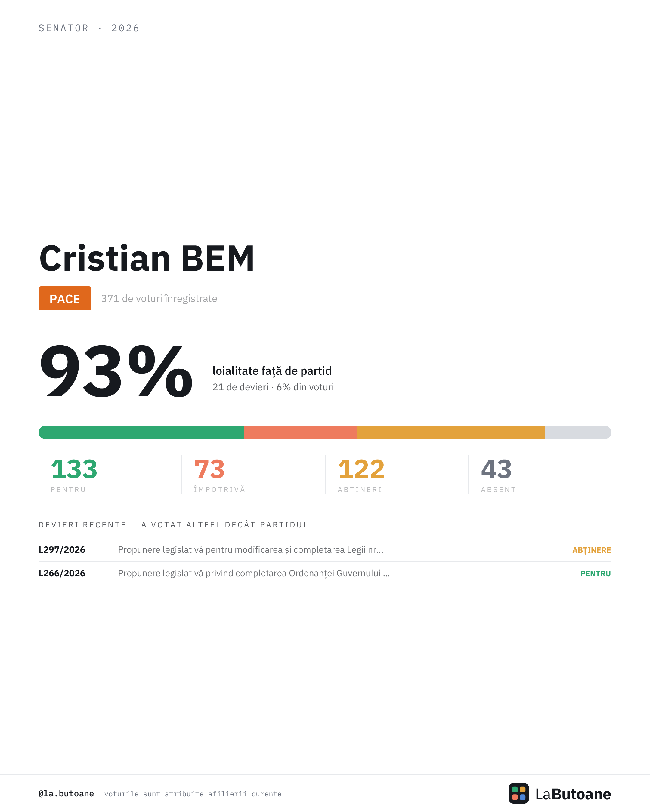
Task: Click the Devieri recente section heading
Action: (x=173, y=525)
